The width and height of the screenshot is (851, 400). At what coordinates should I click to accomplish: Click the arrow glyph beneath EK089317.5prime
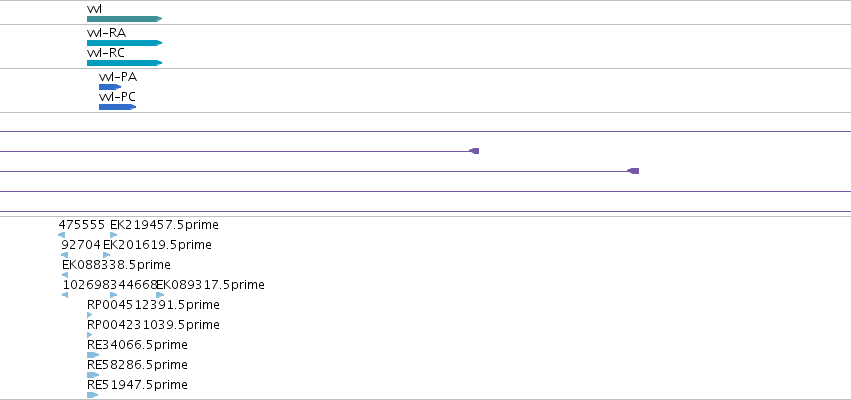coord(160,295)
